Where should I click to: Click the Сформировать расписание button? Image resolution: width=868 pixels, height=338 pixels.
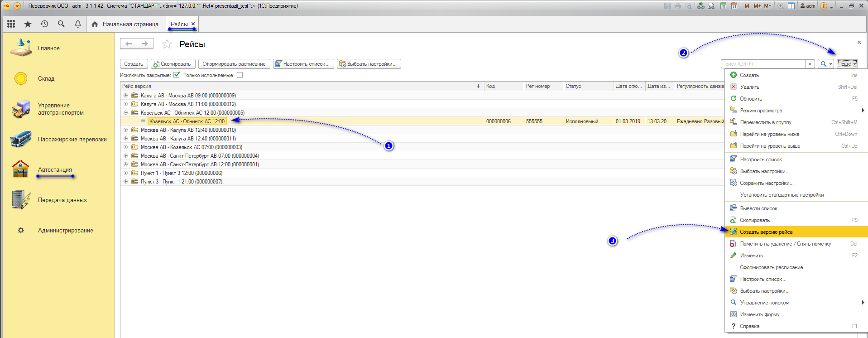tap(234, 64)
